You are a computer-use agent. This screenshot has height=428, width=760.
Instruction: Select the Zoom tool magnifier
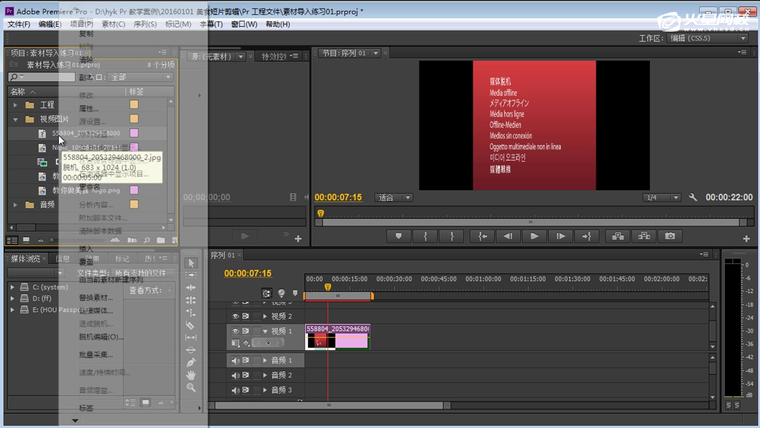click(191, 387)
